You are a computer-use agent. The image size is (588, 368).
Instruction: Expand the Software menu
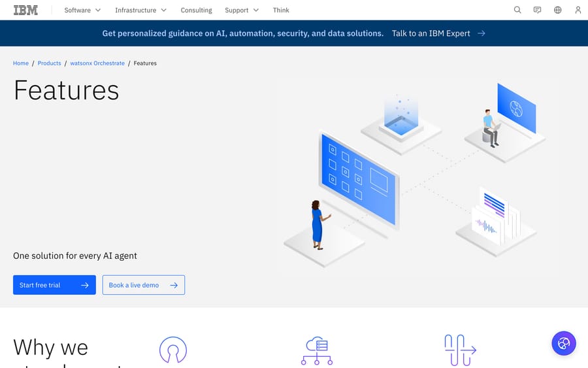coord(82,10)
